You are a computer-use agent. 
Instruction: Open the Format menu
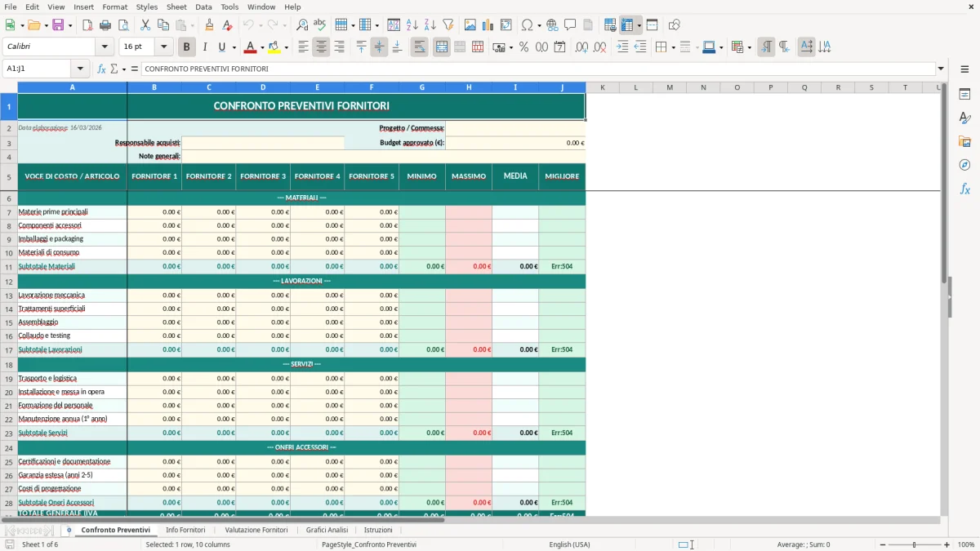point(115,7)
